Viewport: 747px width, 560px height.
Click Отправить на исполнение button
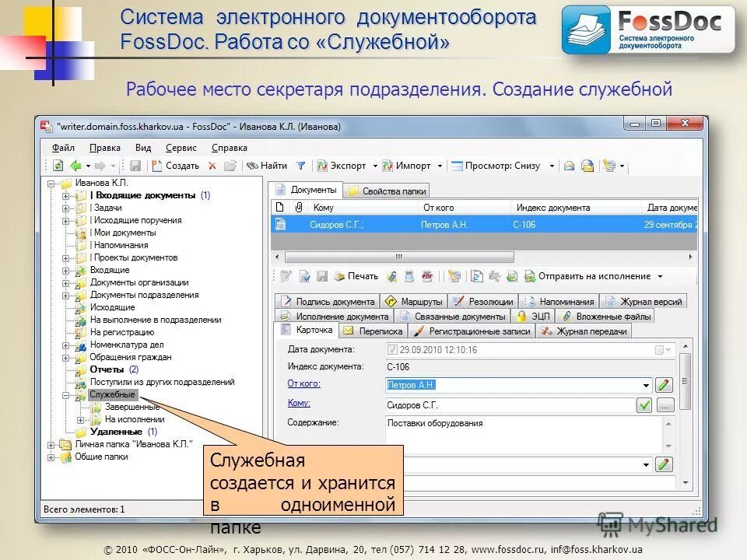pyautogui.click(x=588, y=276)
